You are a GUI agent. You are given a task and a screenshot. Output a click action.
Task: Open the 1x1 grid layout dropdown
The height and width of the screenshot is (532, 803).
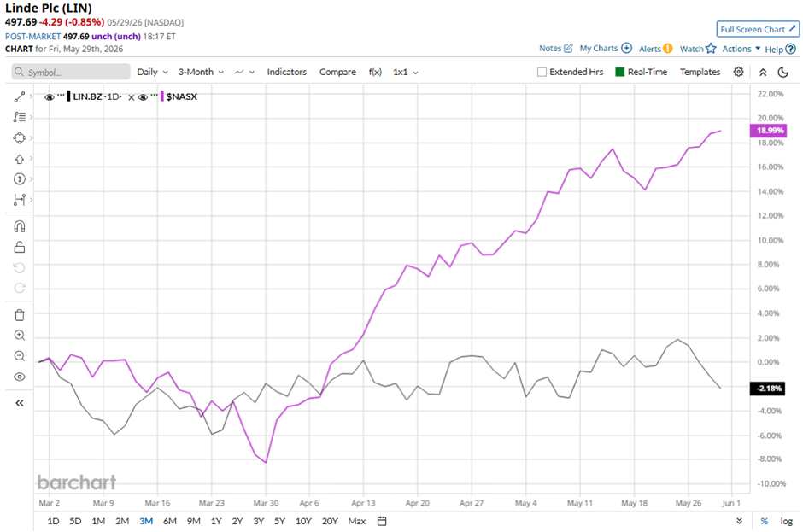[x=406, y=73]
